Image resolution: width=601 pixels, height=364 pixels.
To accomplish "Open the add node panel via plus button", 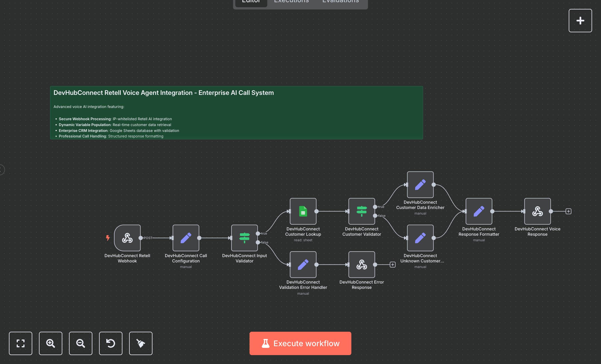I will click(x=580, y=20).
